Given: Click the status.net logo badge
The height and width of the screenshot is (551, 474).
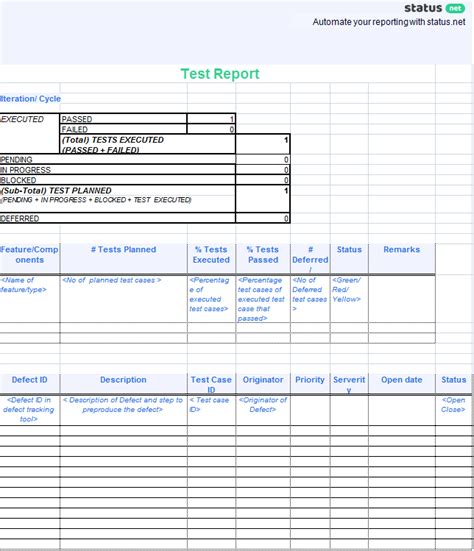Looking at the screenshot, I should pos(435,8).
